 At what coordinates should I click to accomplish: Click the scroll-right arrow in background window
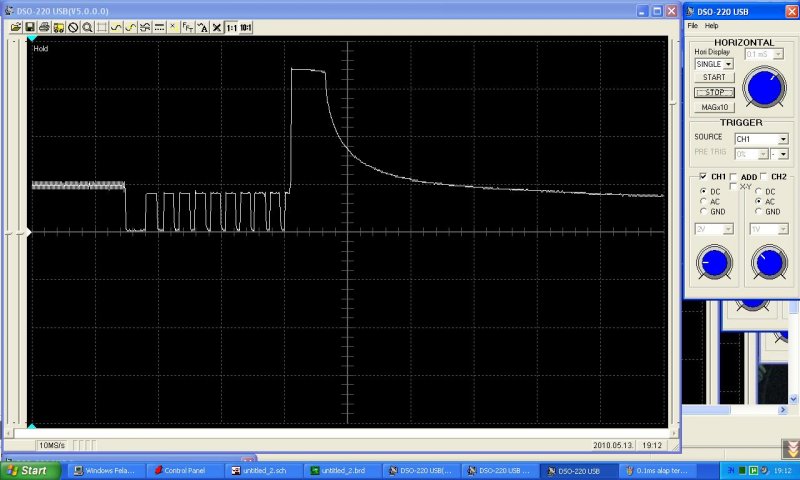[x=783, y=410]
